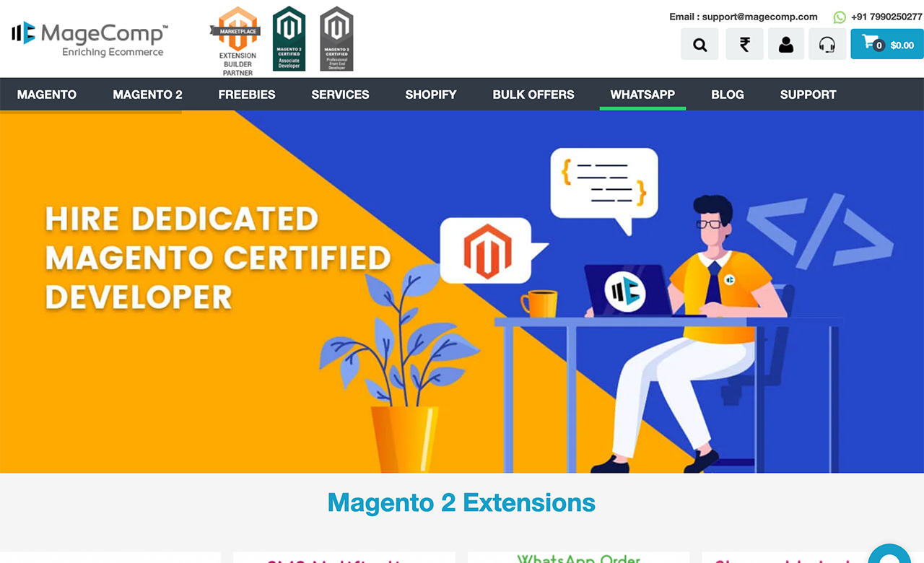924x563 pixels.
Task: Open the SUPPORT menu item
Action: pos(808,95)
